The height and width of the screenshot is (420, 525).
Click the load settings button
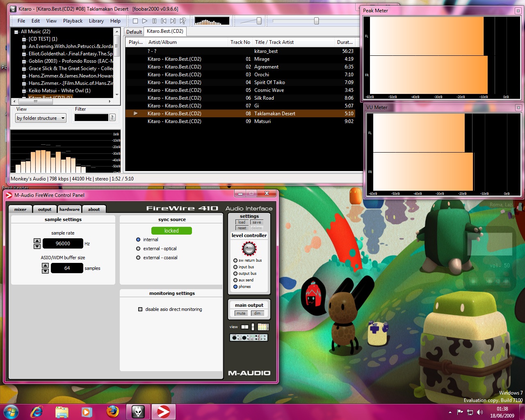[242, 222]
